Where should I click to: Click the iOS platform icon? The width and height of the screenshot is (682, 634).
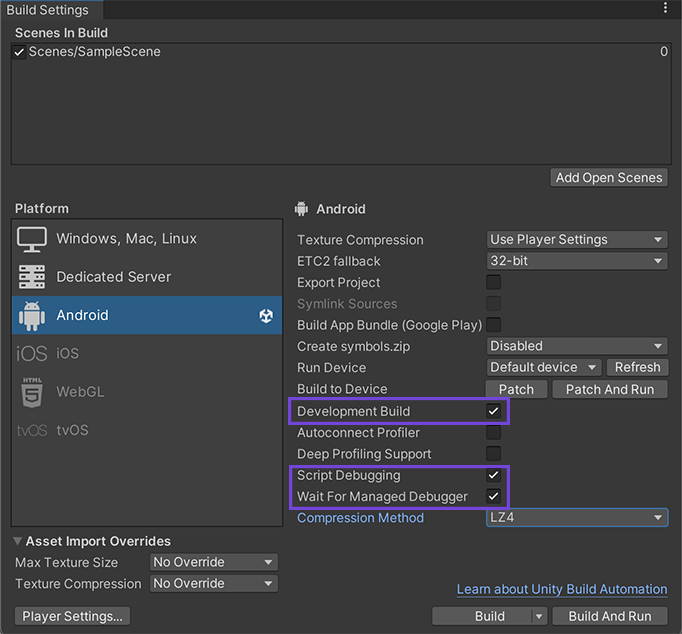point(32,353)
